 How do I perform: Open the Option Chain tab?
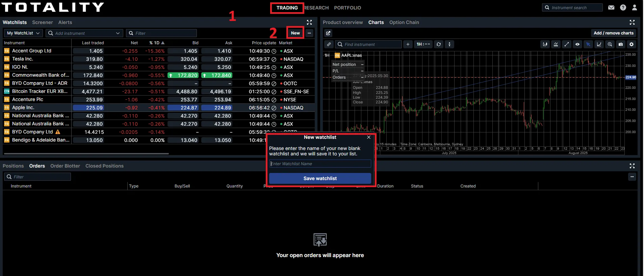pyautogui.click(x=404, y=22)
